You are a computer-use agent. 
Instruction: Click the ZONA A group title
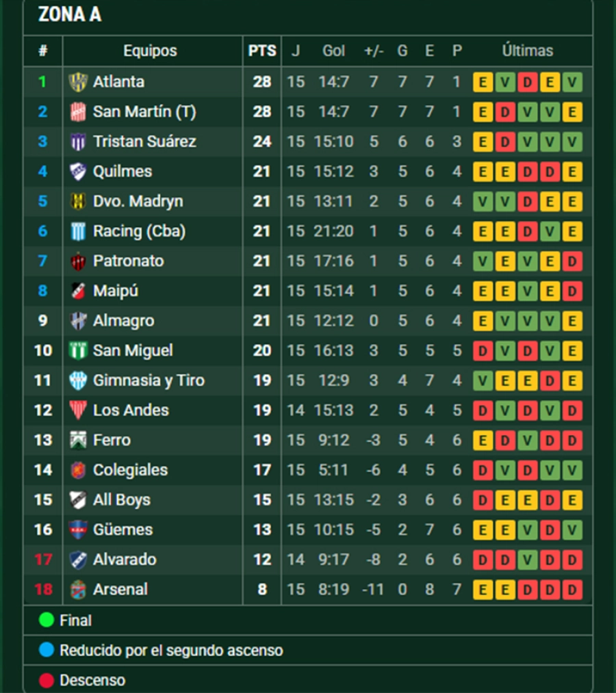pyautogui.click(x=70, y=14)
